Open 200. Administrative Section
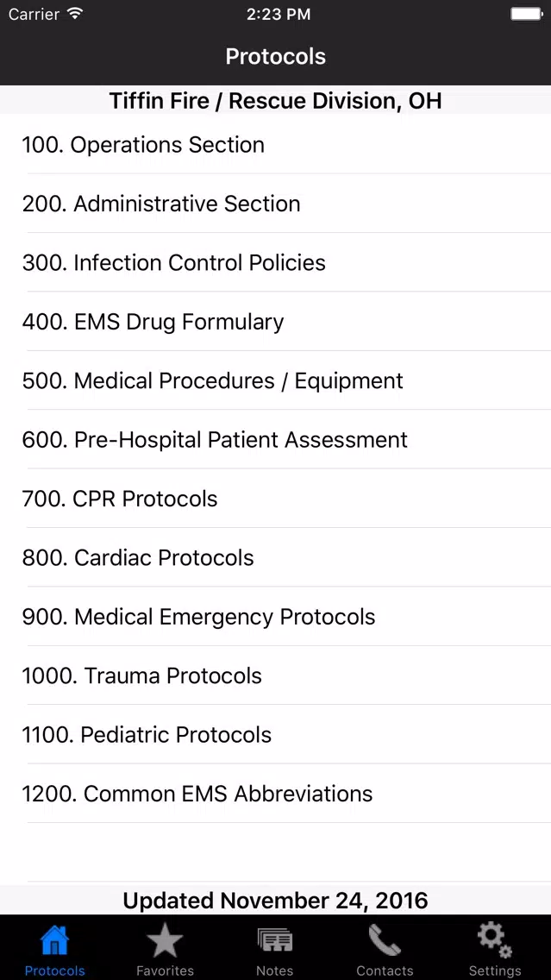Viewport: 551px width, 980px height. click(276, 203)
